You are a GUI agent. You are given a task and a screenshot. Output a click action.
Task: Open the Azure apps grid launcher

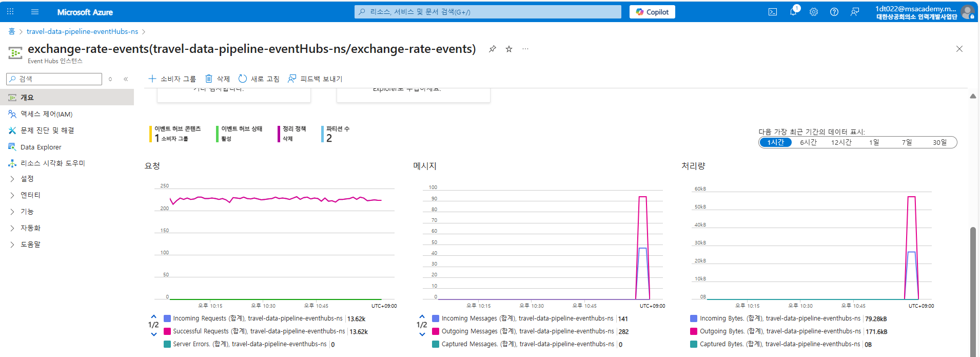10,11
